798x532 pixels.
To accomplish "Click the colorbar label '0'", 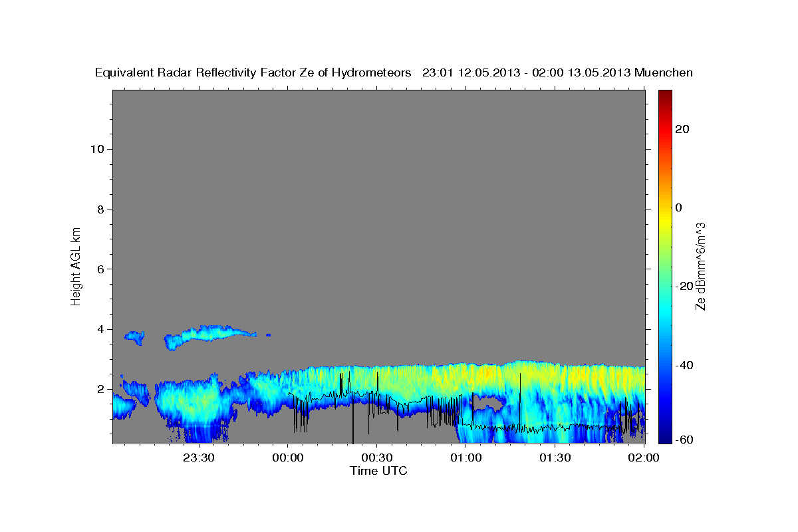I will tap(679, 207).
